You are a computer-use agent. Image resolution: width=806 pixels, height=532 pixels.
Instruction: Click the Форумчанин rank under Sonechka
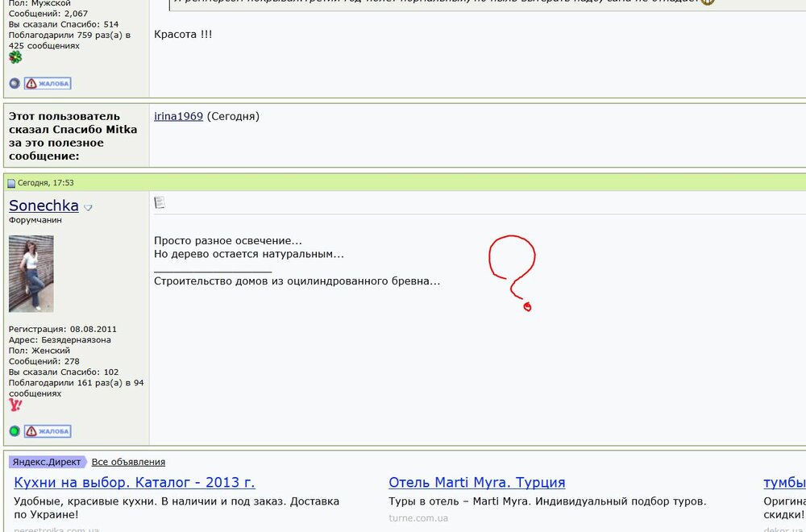coord(35,220)
